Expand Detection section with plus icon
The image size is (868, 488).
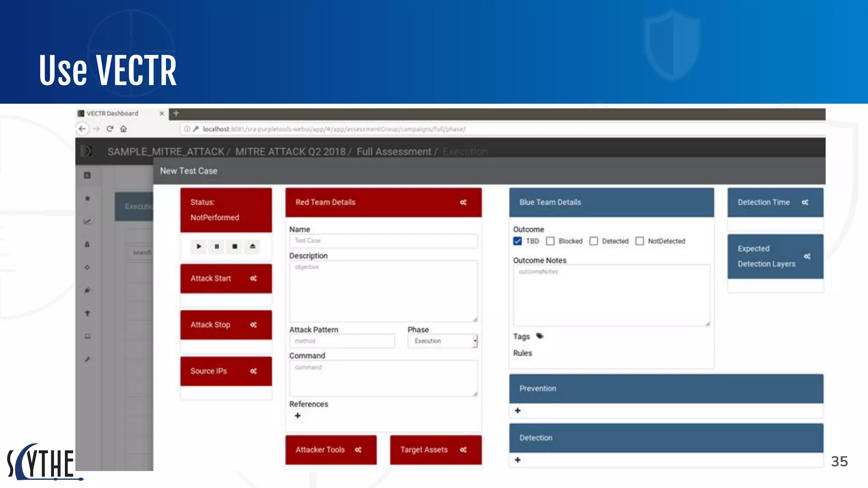pyautogui.click(x=517, y=460)
